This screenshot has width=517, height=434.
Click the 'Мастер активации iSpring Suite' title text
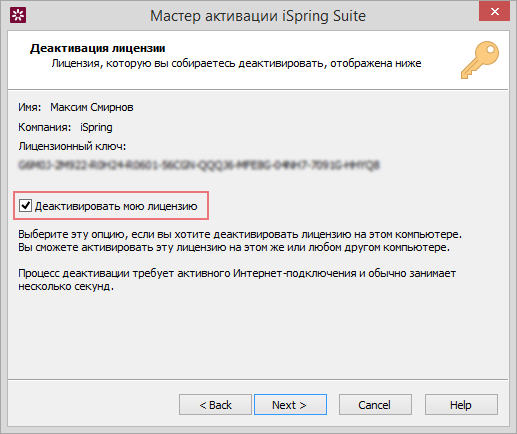(x=258, y=16)
